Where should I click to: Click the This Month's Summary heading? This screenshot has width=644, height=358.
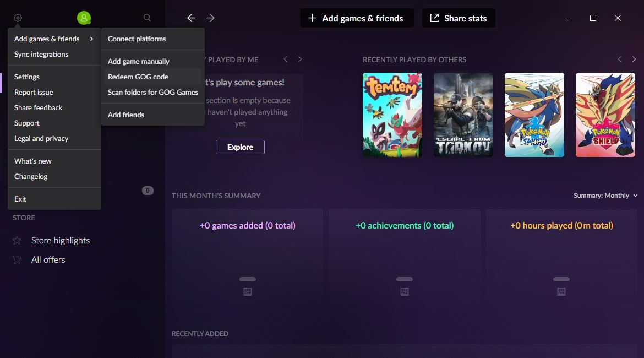click(x=216, y=196)
